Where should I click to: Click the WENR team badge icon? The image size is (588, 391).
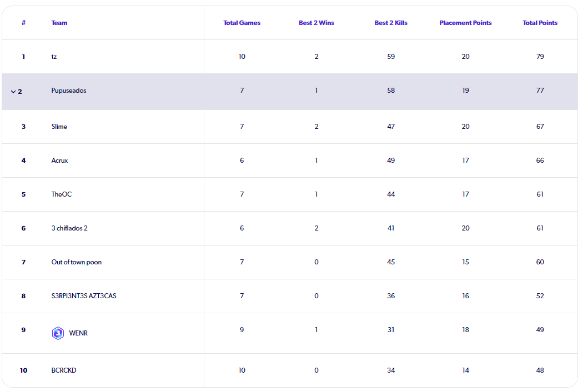tap(58, 333)
